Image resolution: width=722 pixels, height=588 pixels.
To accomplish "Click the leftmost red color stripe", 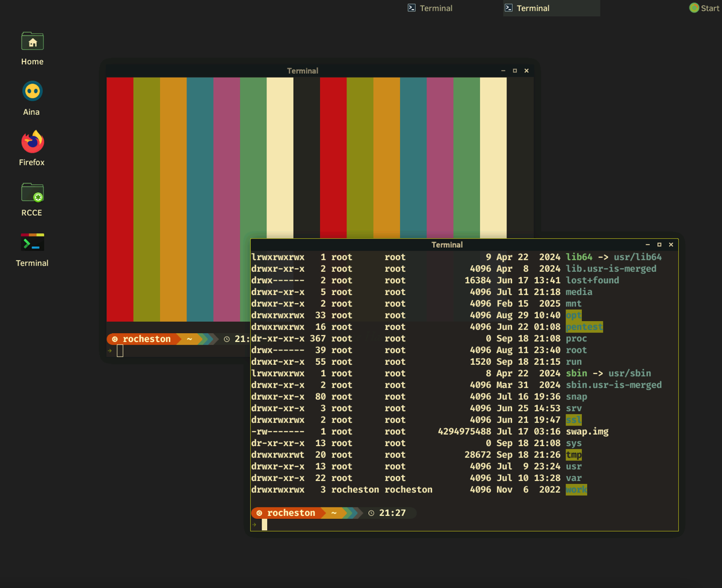I will pyautogui.click(x=120, y=198).
